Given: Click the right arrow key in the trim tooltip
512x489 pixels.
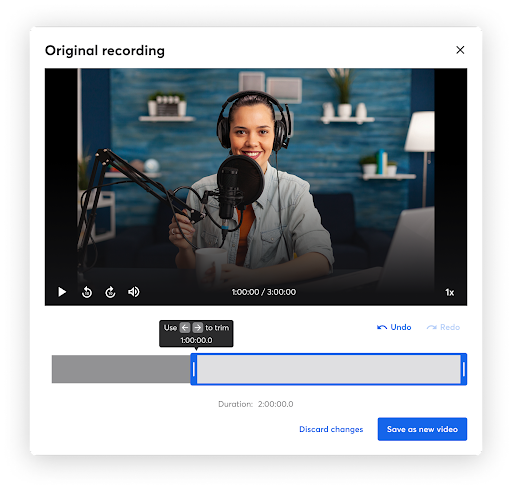Looking at the screenshot, I should [x=198, y=328].
